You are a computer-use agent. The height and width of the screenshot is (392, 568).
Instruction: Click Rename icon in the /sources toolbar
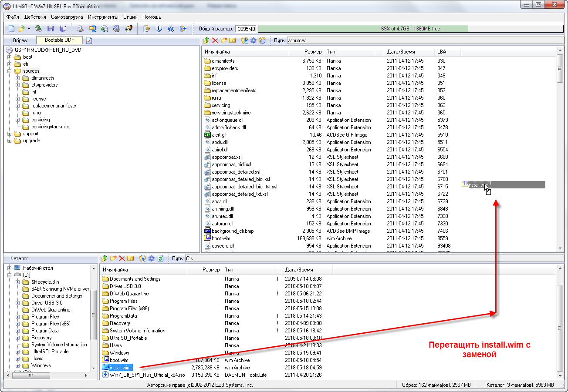(x=233, y=40)
